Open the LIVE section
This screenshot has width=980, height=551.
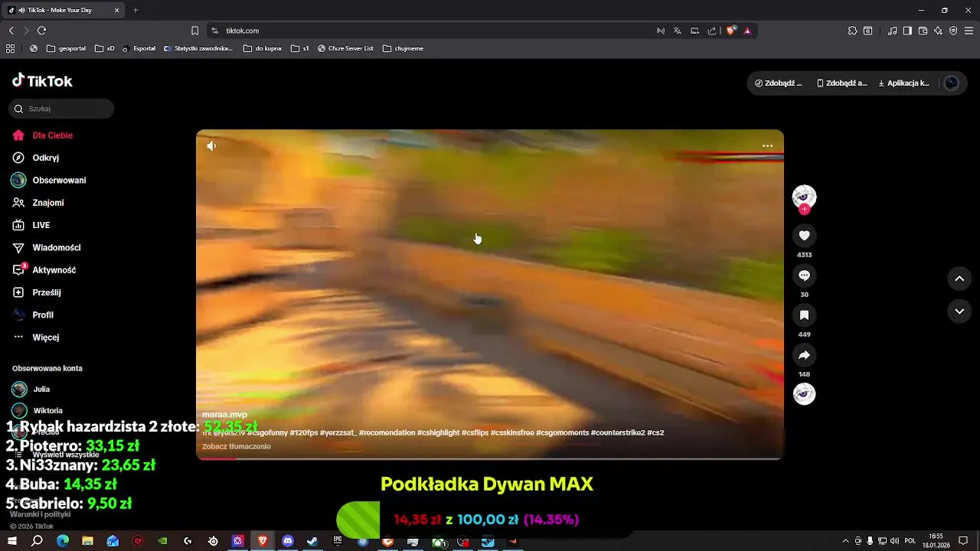(x=31, y=225)
